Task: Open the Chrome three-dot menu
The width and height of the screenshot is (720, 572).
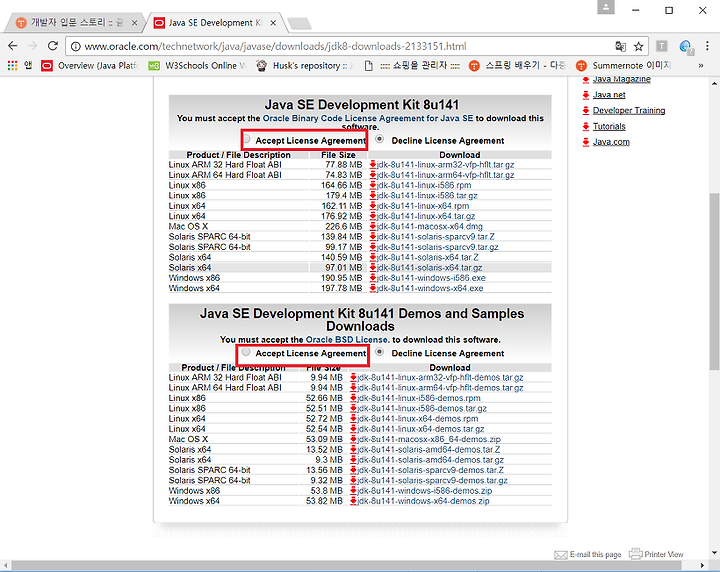Action: click(707, 46)
